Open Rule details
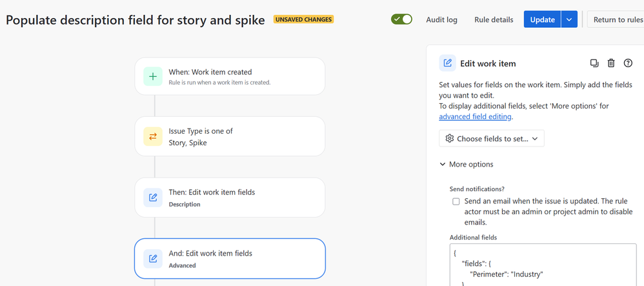 point(494,19)
